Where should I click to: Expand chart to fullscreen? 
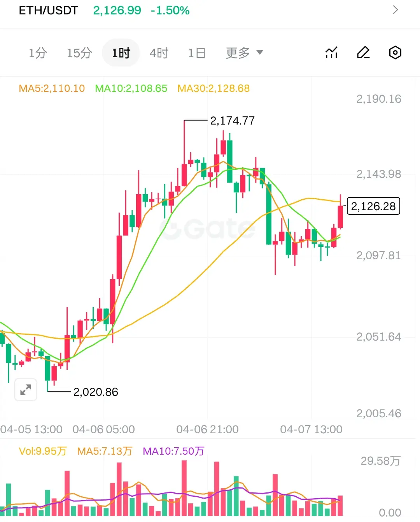pos(26,390)
